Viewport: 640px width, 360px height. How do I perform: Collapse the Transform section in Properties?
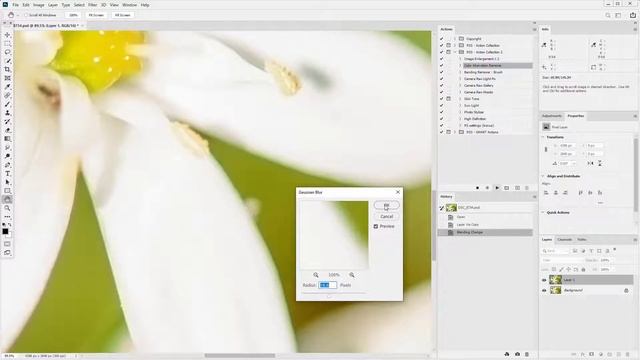click(543, 137)
